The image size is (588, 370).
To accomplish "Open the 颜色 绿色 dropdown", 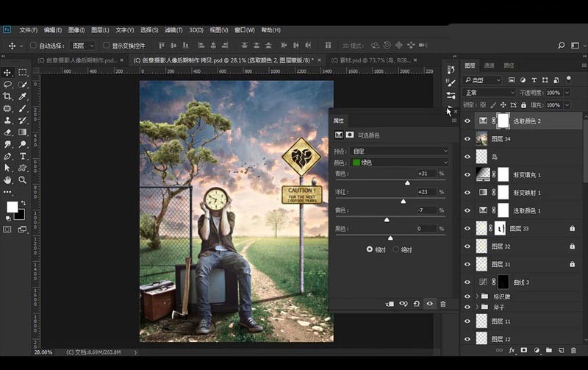I will 399,163.
